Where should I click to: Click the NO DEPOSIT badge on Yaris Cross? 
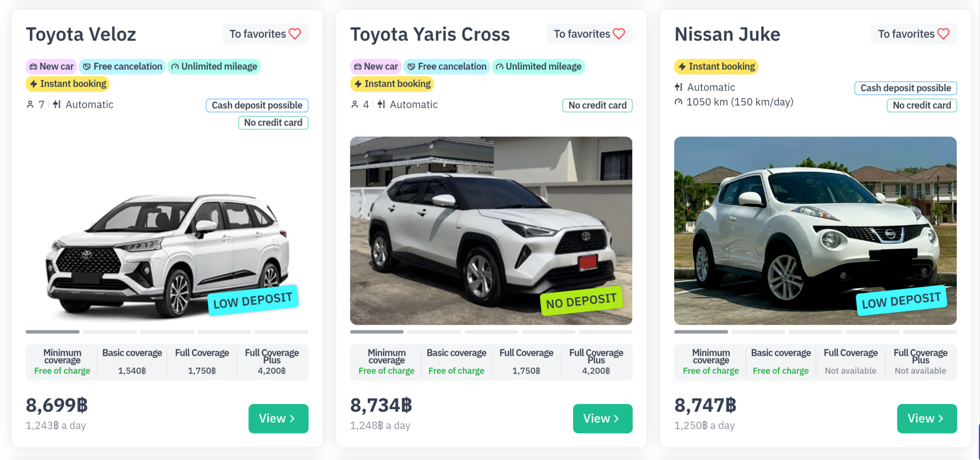pyautogui.click(x=581, y=301)
